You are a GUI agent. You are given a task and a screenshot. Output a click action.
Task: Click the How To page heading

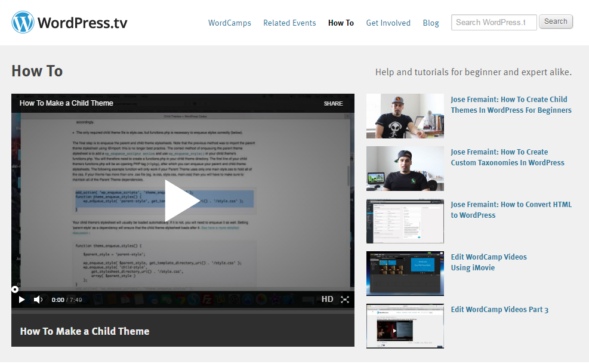[37, 71]
